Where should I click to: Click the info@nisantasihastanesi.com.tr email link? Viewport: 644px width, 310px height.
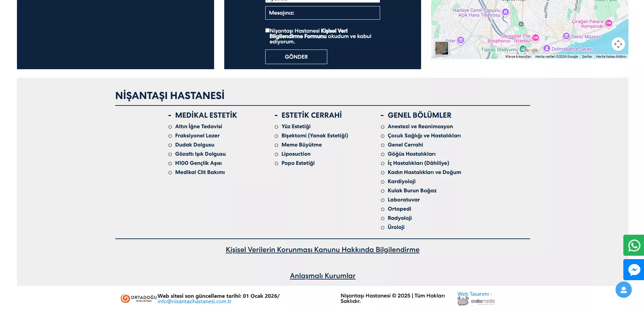tap(194, 302)
